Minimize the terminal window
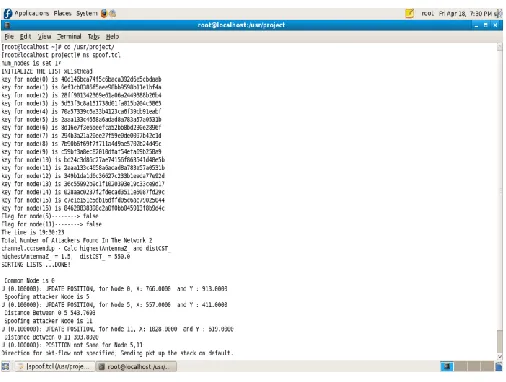The height and width of the screenshot is (382, 506). [476, 25]
